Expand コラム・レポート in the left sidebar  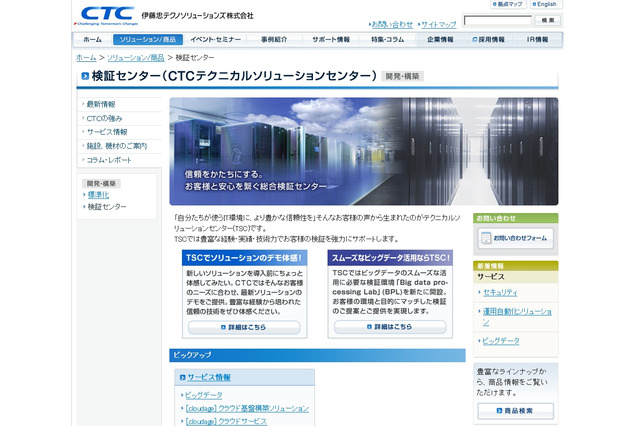tap(108, 160)
